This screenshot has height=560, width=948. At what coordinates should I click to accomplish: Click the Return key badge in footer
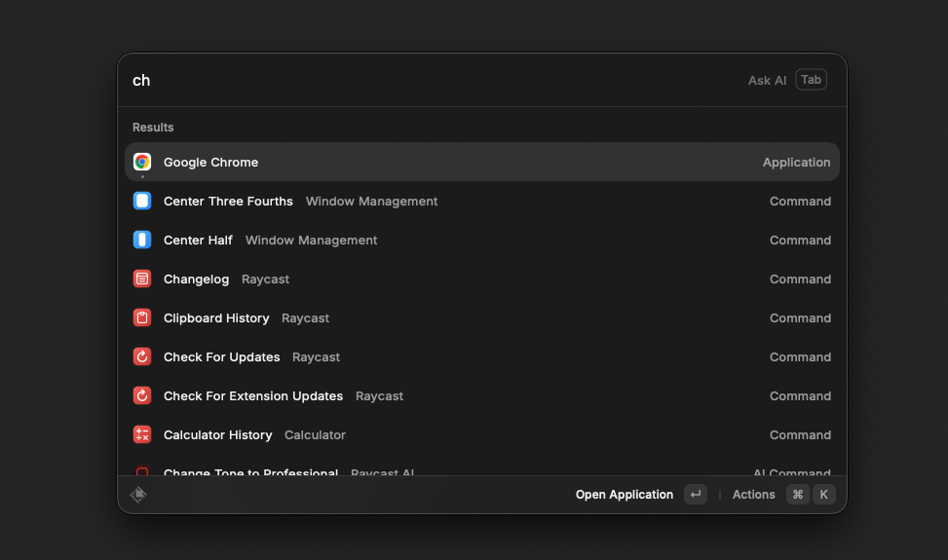(695, 495)
